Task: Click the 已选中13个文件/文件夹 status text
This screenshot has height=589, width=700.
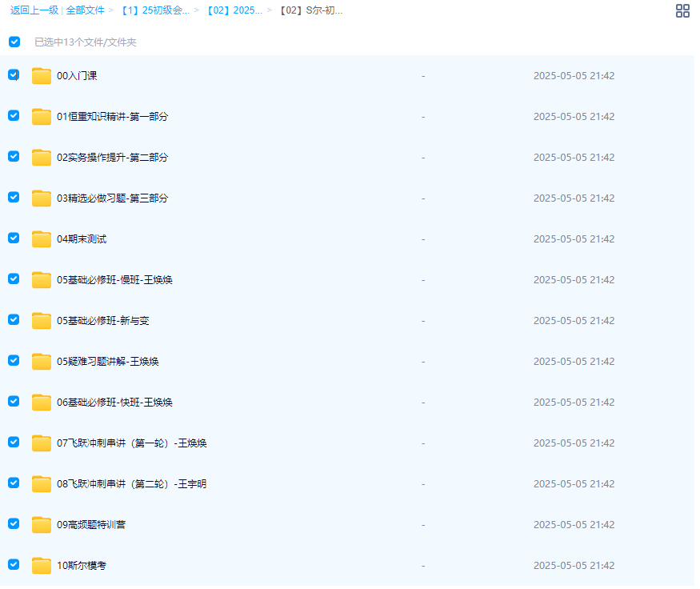Action: click(x=86, y=42)
